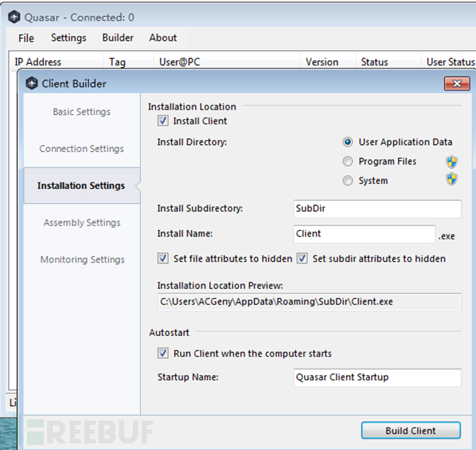The width and height of the screenshot is (476, 450).
Task: Sort by the User Status column header
Action: pyautogui.click(x=448, y=62)
